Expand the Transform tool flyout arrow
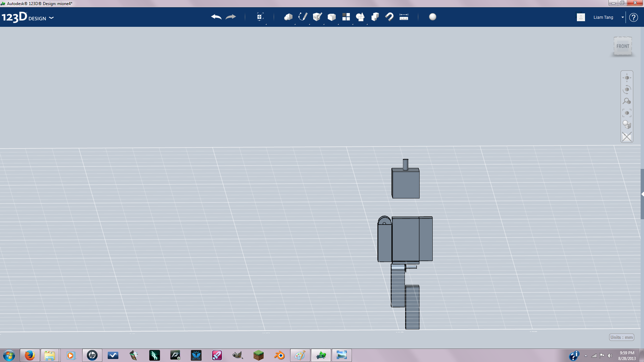 click(x=266, y=24)
